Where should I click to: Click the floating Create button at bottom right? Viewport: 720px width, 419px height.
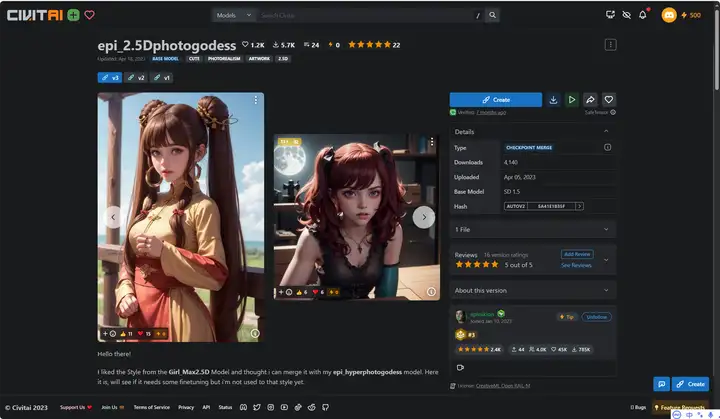point(691,384)
